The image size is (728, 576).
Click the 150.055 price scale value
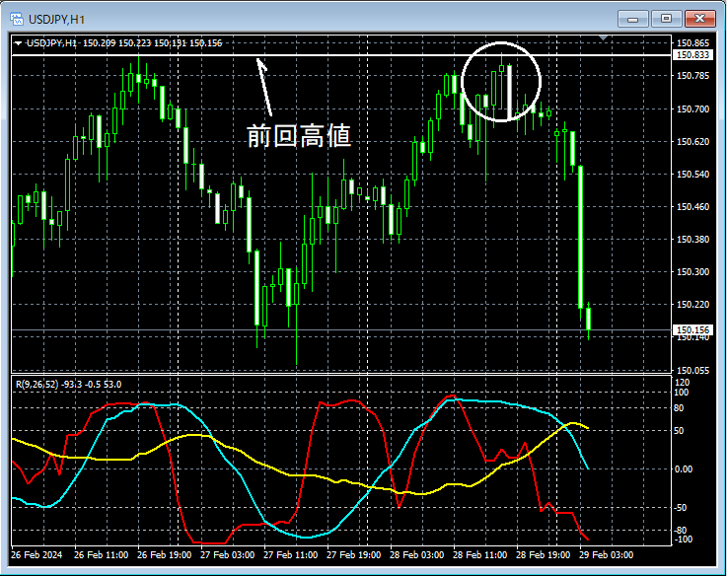pos(692,370)
